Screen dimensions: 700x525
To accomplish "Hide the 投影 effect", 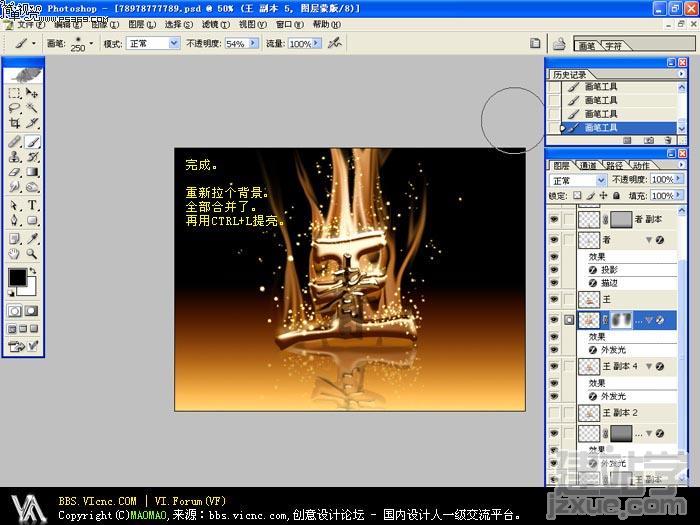I will (x=554, y=270).
